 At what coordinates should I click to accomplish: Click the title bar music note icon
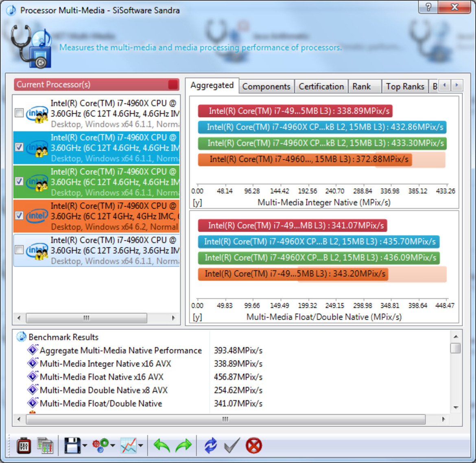(11, 10)
